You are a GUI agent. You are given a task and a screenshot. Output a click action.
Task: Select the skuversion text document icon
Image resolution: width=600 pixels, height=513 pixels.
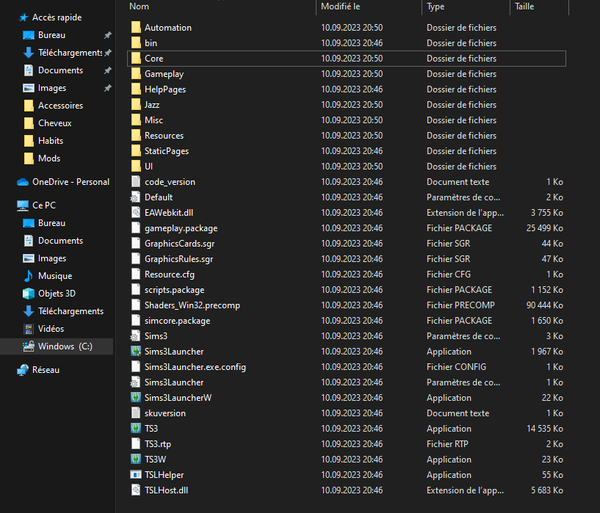(136, 413)
